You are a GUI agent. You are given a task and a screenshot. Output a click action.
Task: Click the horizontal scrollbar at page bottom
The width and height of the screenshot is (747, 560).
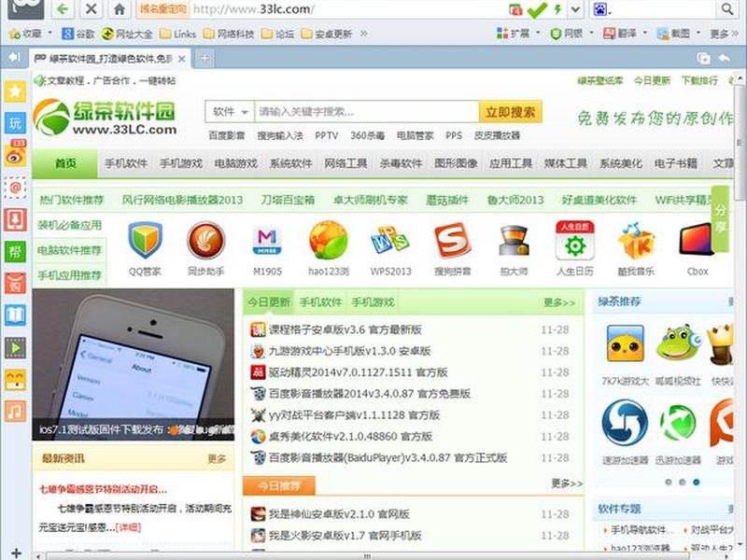(367, 555)
